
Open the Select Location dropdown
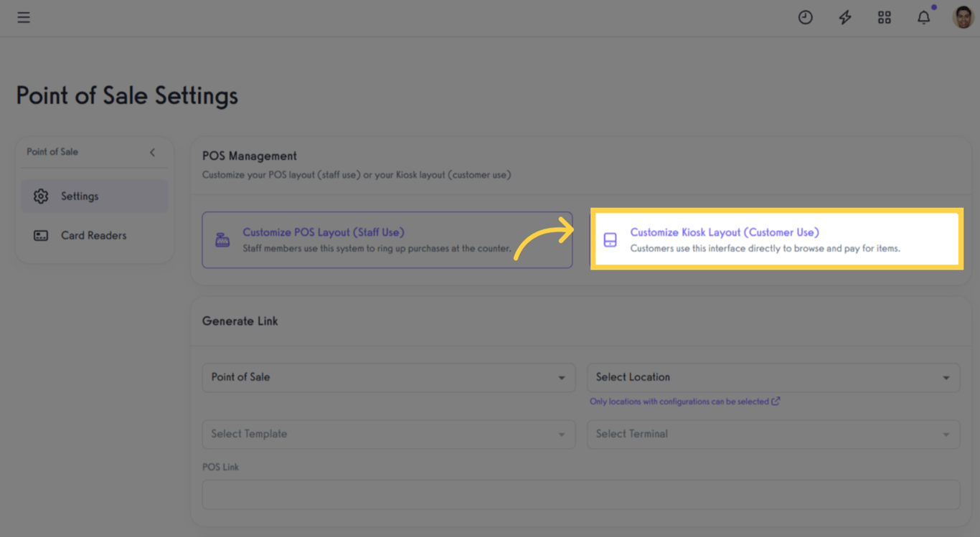[x=773, y=378]
